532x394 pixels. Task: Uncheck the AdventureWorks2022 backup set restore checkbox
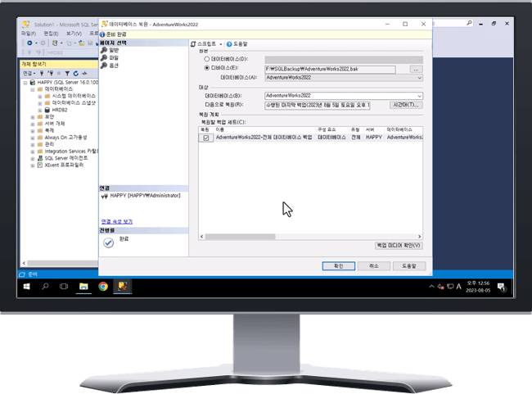206,138
